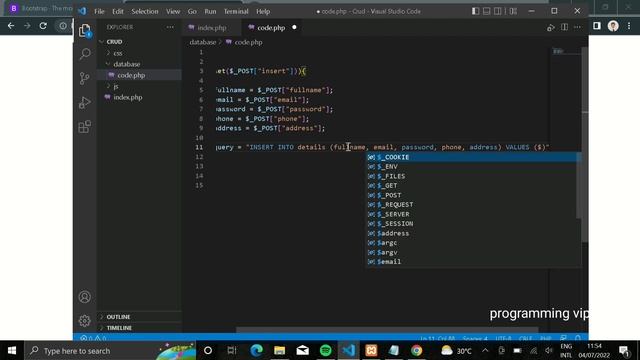Open the volume control in system tray
The width and height of the screenshot is (640, 360).
[x=549, y=351]
